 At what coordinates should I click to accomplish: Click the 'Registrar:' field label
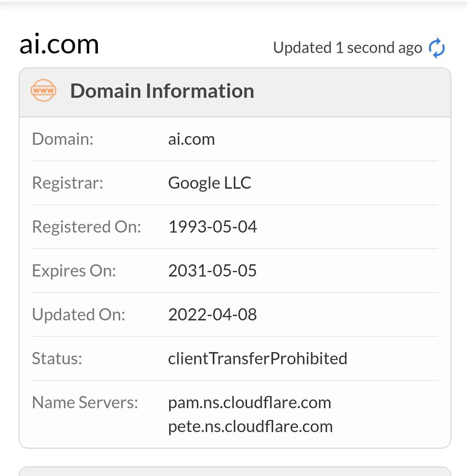68,183
